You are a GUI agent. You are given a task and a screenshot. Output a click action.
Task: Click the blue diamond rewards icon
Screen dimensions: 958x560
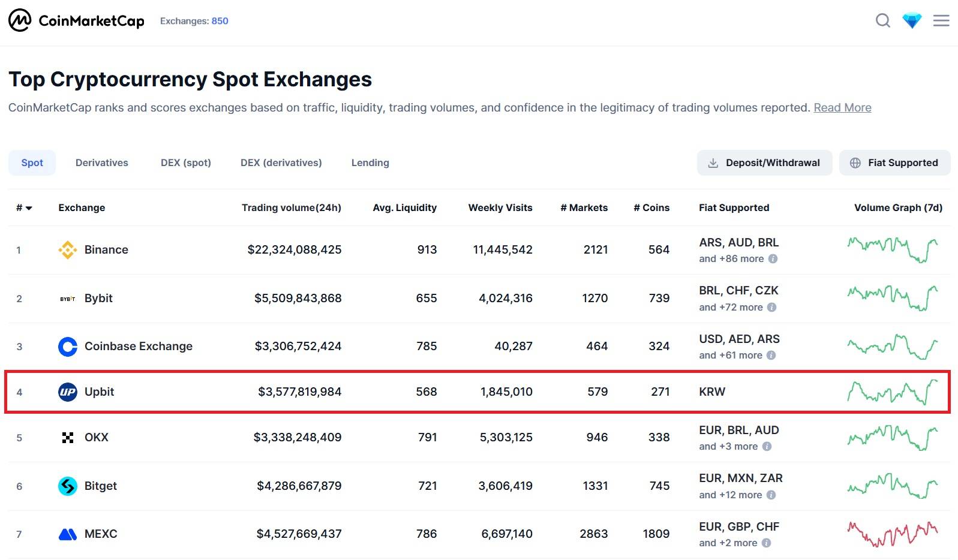(912, 21)
